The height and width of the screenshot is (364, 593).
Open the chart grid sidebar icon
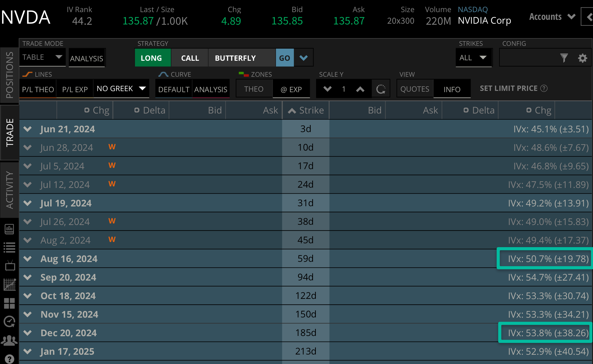[x=10, y=284]
